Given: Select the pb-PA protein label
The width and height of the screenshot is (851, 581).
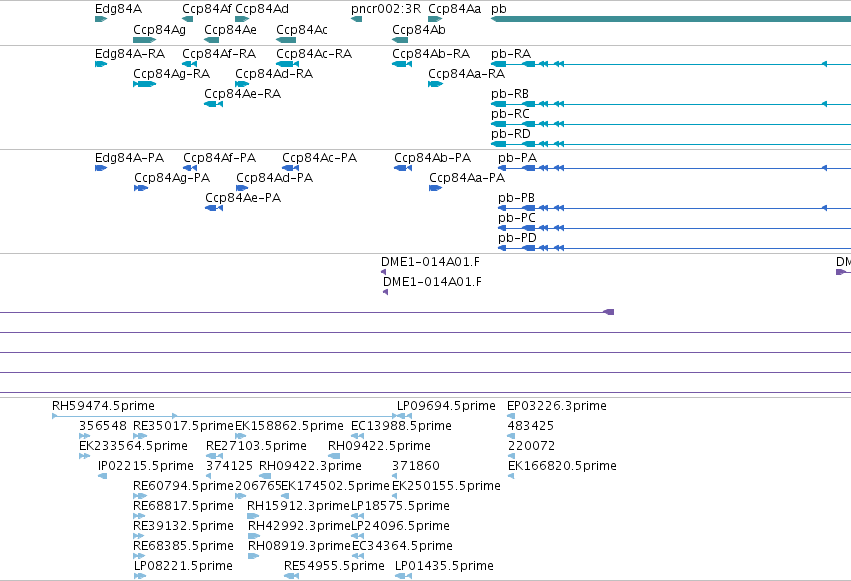Looking at the screenshot, I should pos(517,158).
